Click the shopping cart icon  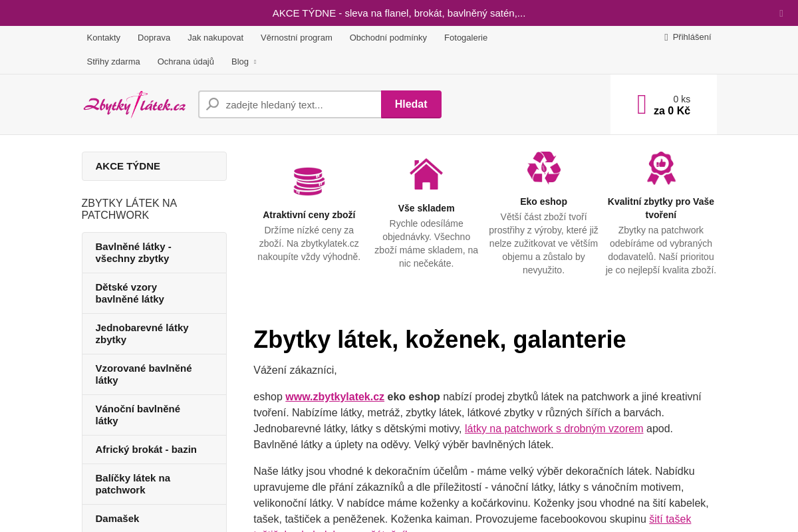pos(641,104)
